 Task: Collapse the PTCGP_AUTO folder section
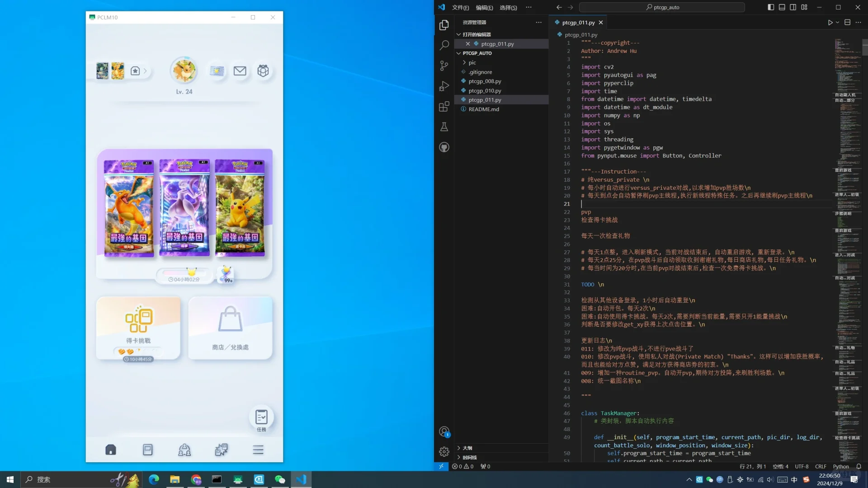tap(476, 53)
